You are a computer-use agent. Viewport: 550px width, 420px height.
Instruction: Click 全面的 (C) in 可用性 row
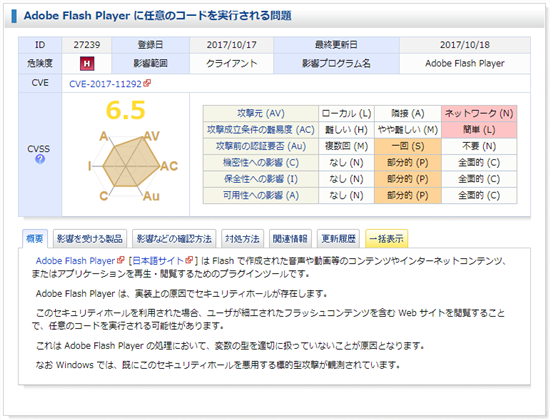(x=479, y=195)
